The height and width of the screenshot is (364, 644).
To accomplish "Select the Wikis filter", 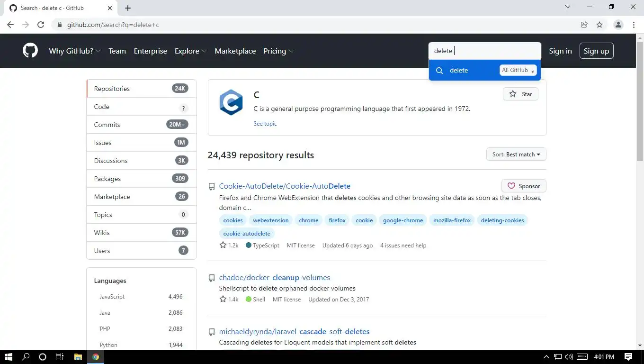I will [141, 233].
